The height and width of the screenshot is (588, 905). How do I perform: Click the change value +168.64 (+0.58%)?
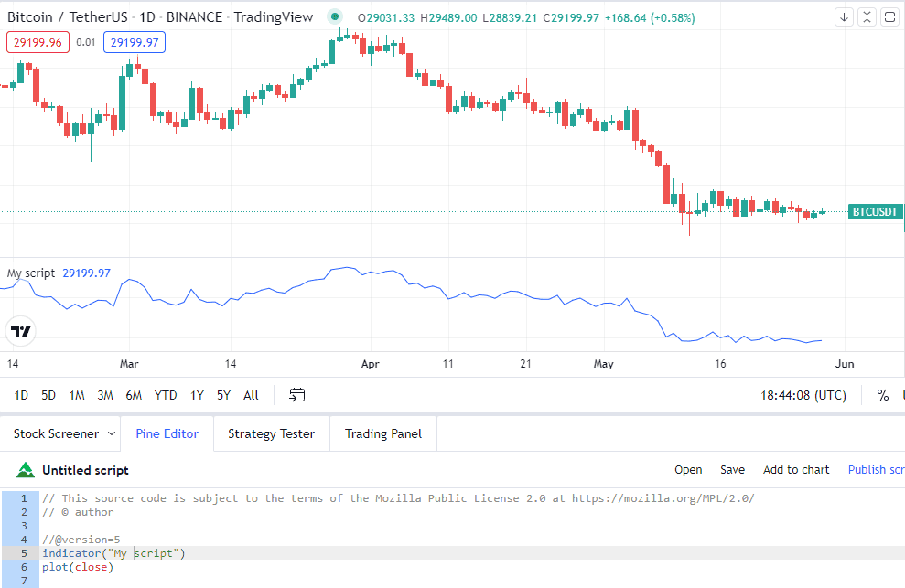[650, 18]
